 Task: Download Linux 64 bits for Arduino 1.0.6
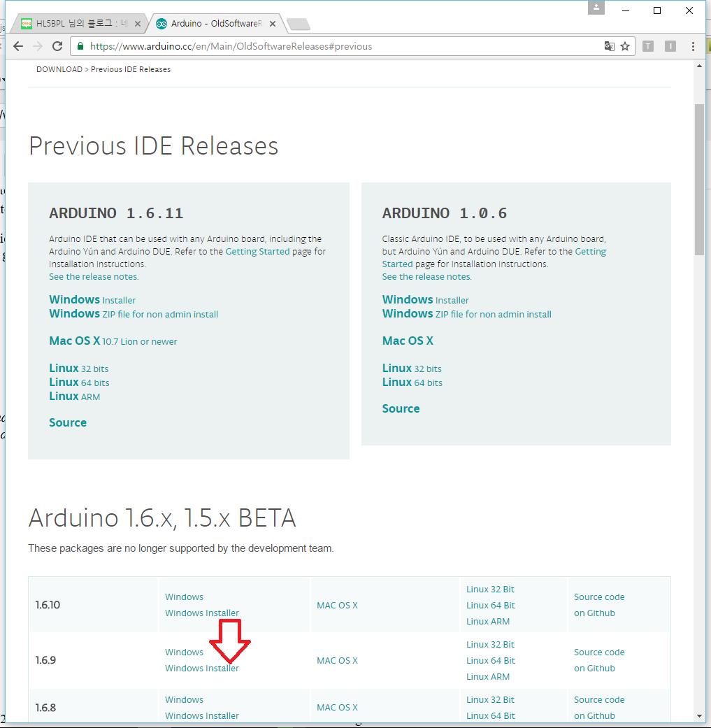[x=412, y=382]
